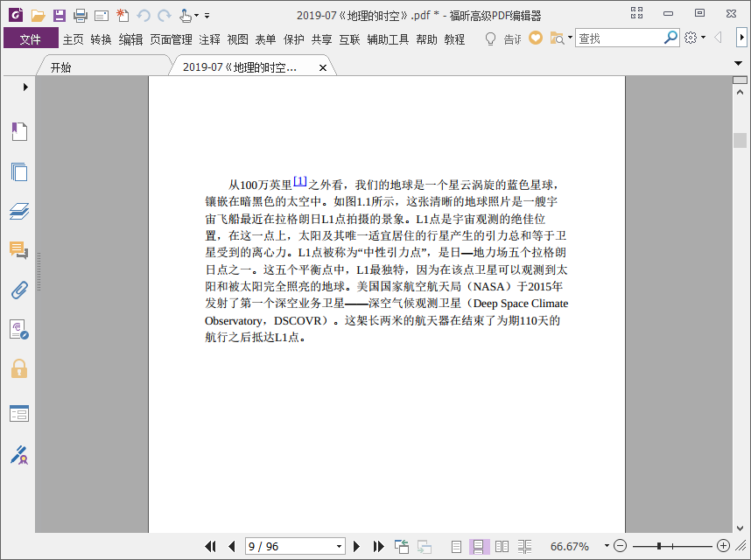Open the 互联 tab

tap(349, 39)
